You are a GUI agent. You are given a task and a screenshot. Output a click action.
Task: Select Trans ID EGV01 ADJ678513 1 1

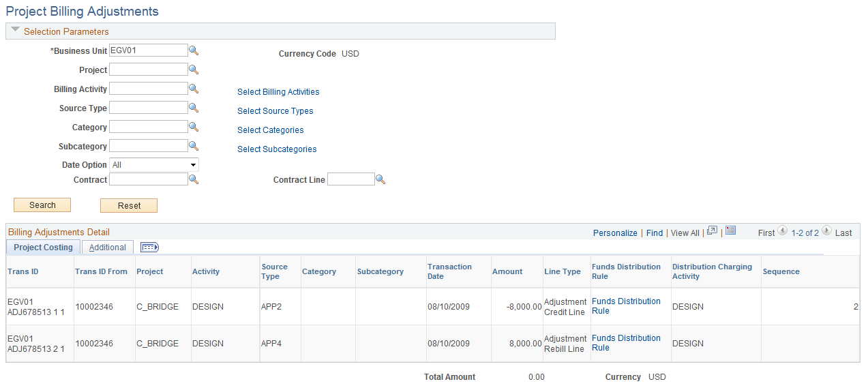(x=35, y=307)
